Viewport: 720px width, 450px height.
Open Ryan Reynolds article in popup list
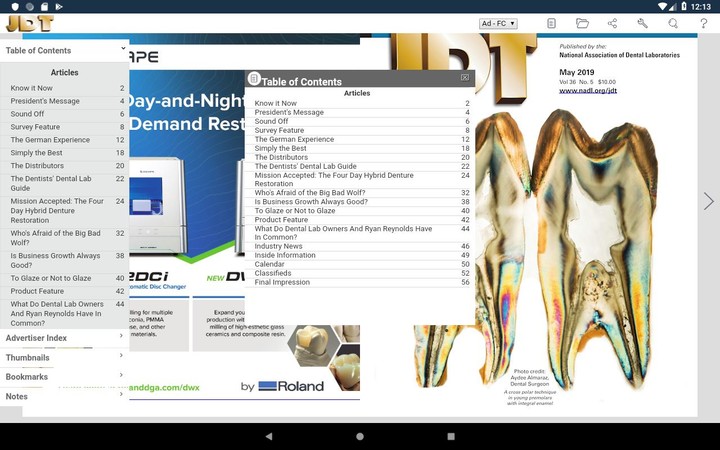click(360, 233)
